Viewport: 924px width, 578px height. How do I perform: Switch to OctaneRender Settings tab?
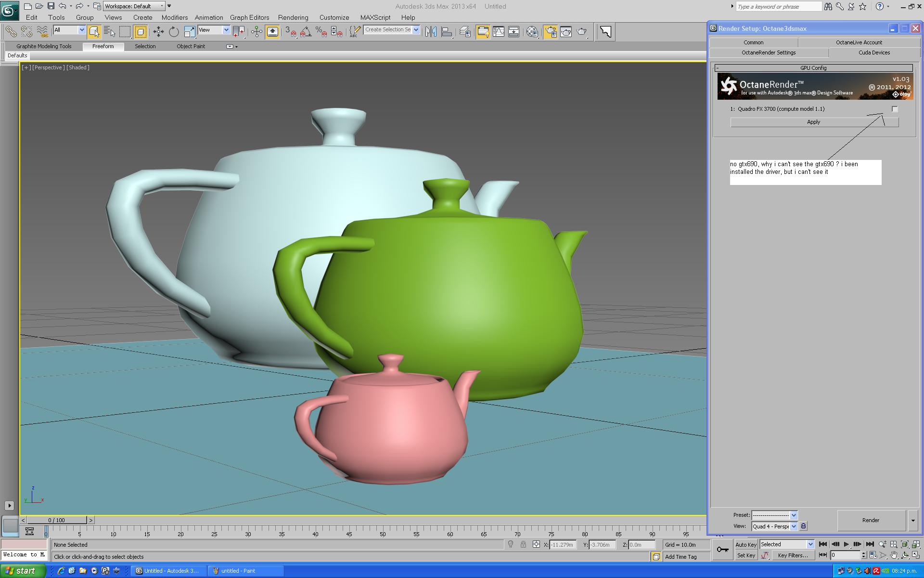(768, 53)
